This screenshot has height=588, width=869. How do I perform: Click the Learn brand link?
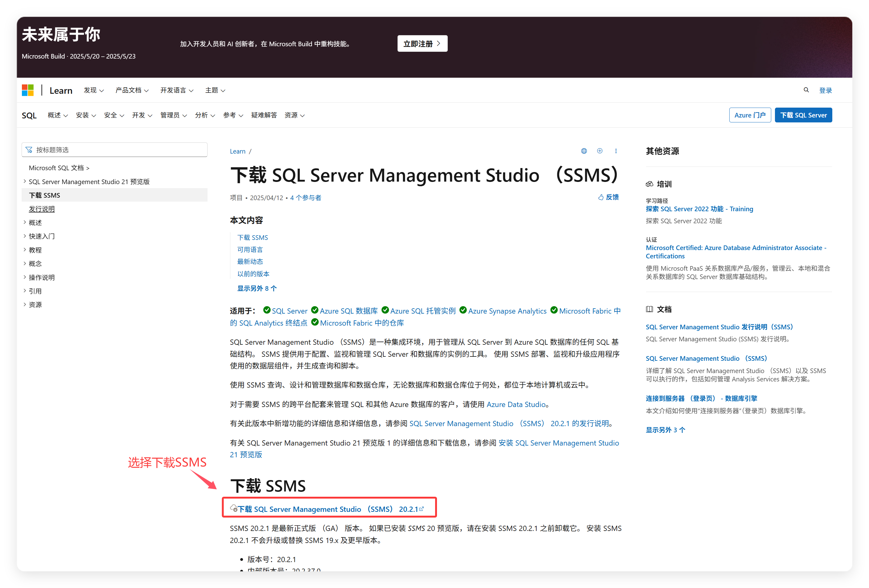pyautogui.click(x=60, y=90)
